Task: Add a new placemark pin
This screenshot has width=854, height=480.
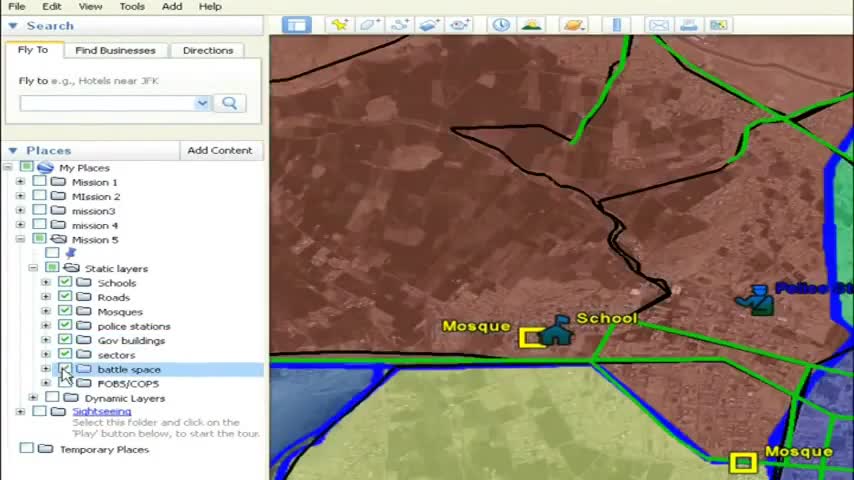Action: (340, 25)
